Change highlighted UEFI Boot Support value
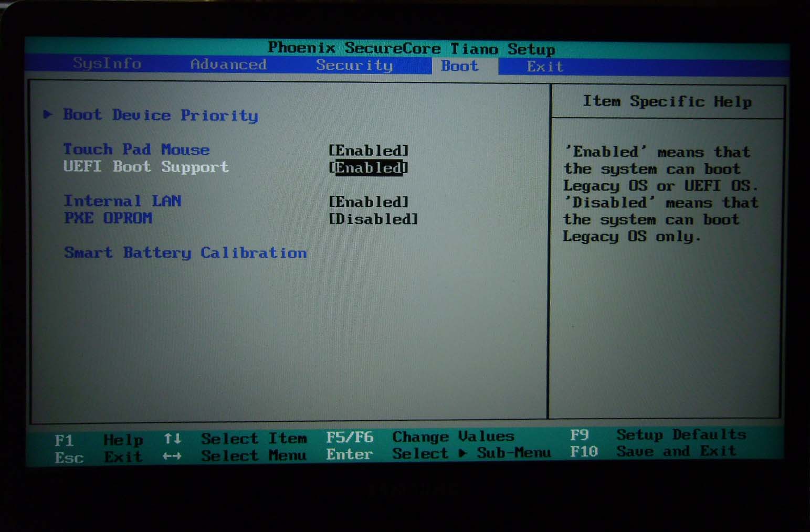The height and width of the screenshot is (532, 810). point(369,168)
